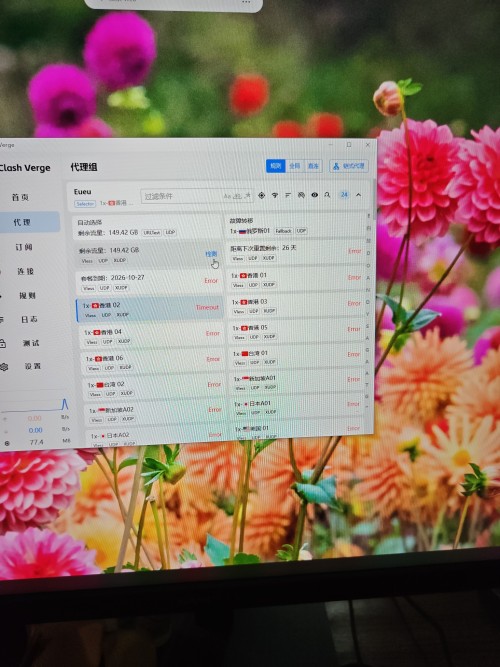Click the 24 proxy count badge
Image resolution: width=500 pixels, height=667 pixels.
(x=344, y=195)
